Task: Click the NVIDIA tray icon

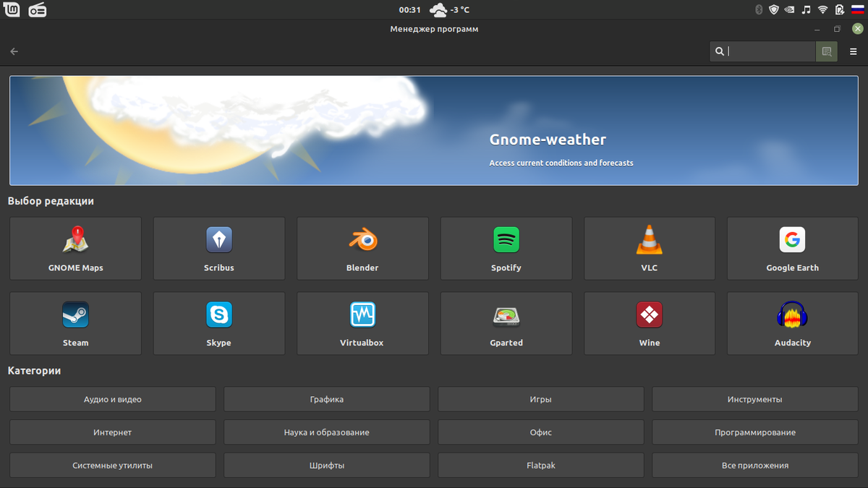Action: [790, 9]
